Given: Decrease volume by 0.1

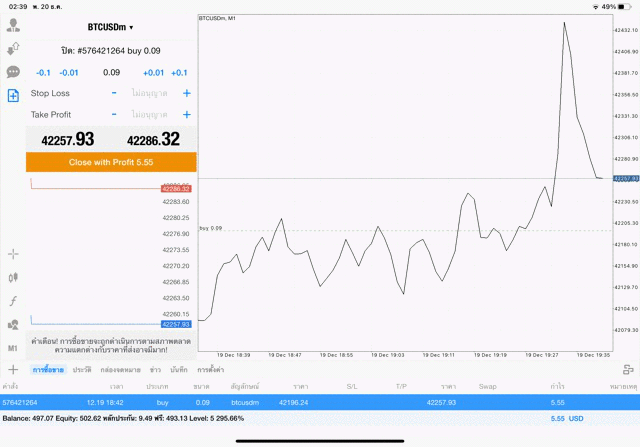Looking at the screenshot, I should pyautogui.click(x=42, y=72).
